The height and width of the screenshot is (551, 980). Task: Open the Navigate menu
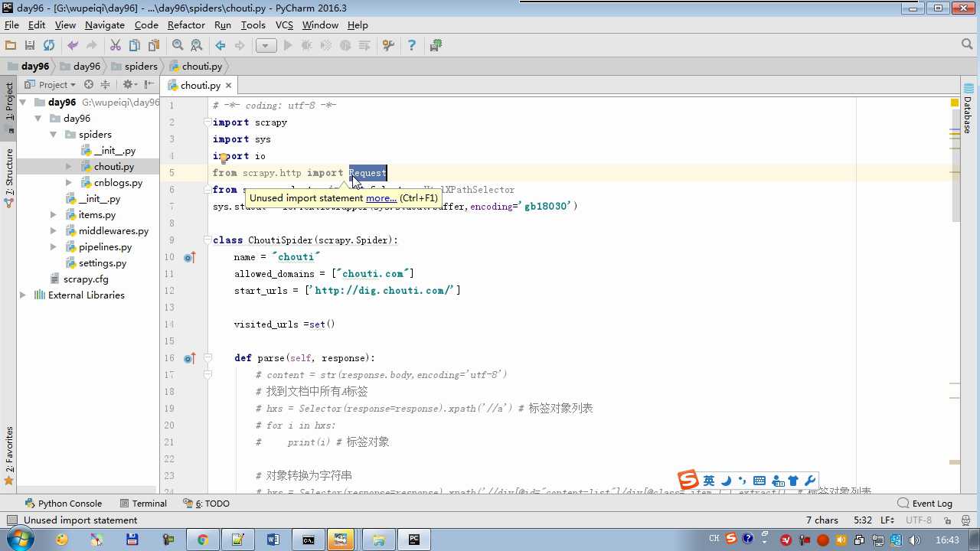tap(105, 25)
